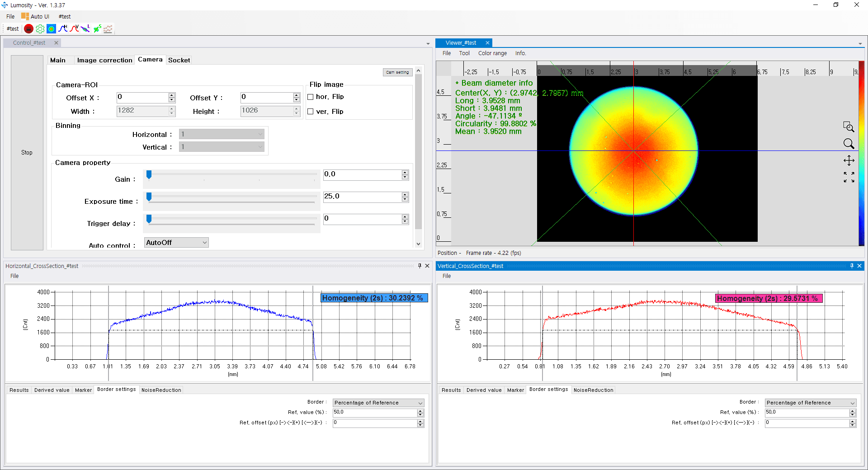
Task: Open Vertical binning dropdown
Action: [x=222, y=147]
